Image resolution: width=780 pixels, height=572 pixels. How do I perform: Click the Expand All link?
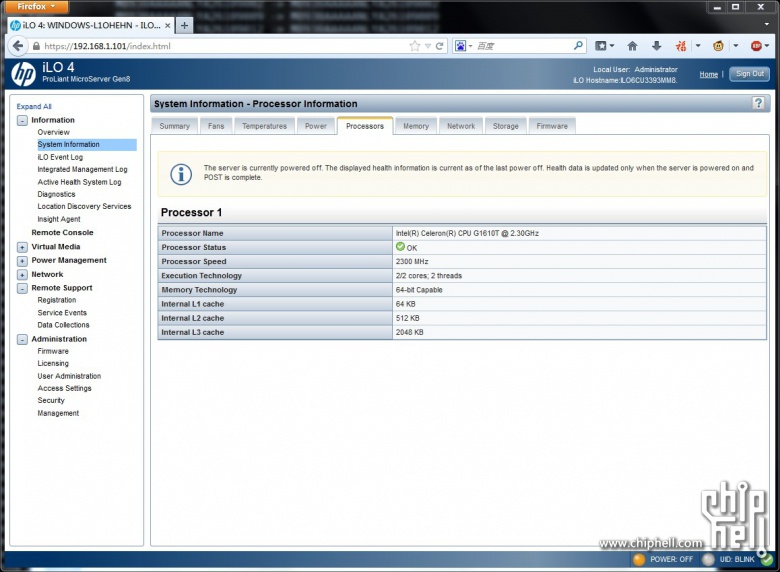[34, 106]
